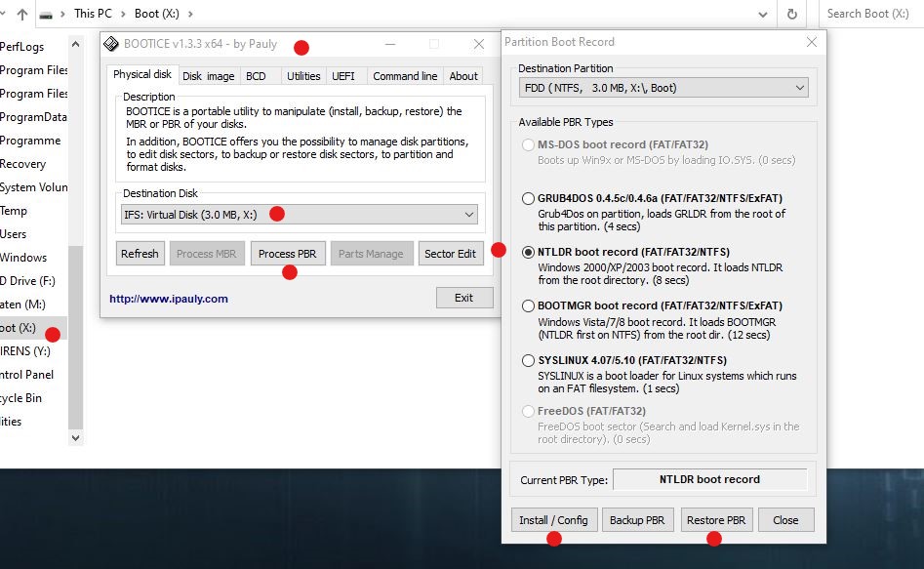Select ProgramData folder in navigation pane

pyautogui.click(x=33, y=117)
